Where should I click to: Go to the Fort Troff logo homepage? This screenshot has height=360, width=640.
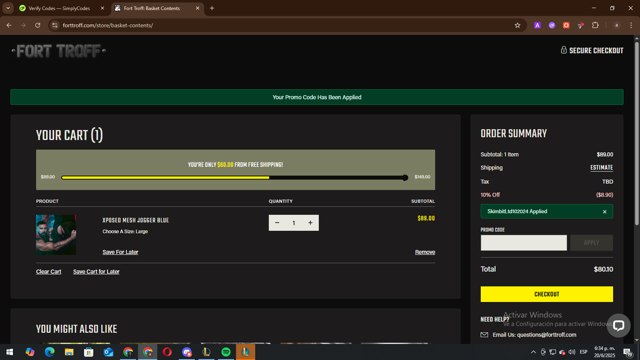pyautogui.click(x=59, y=51)
